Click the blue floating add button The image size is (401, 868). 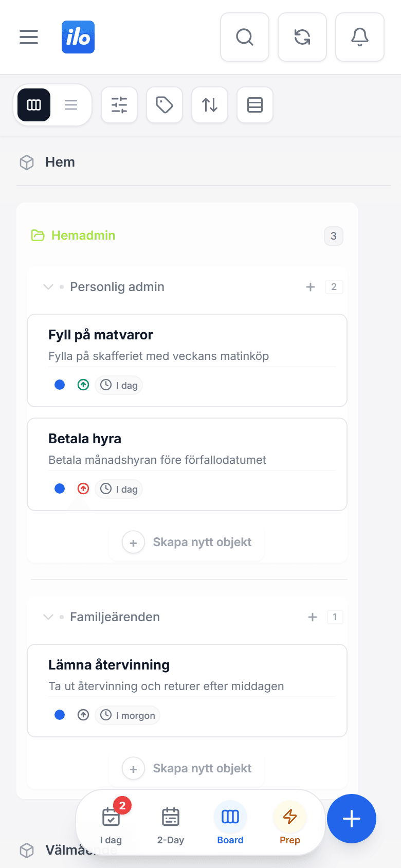[352, 819]
